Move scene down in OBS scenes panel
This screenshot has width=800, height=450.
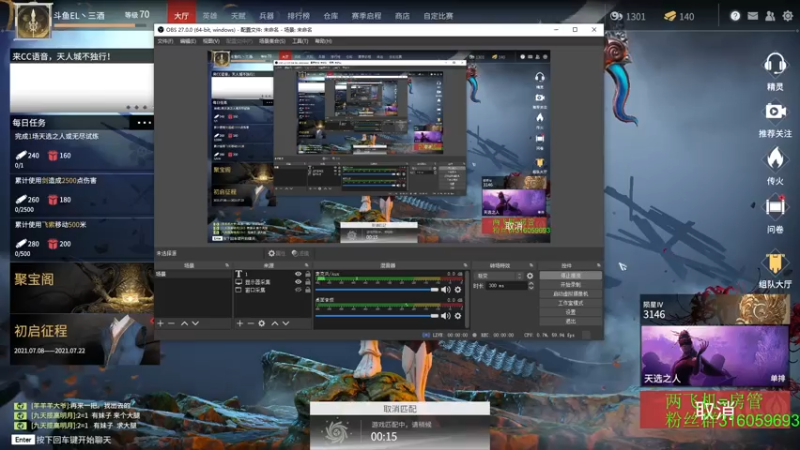pos(195,323)
